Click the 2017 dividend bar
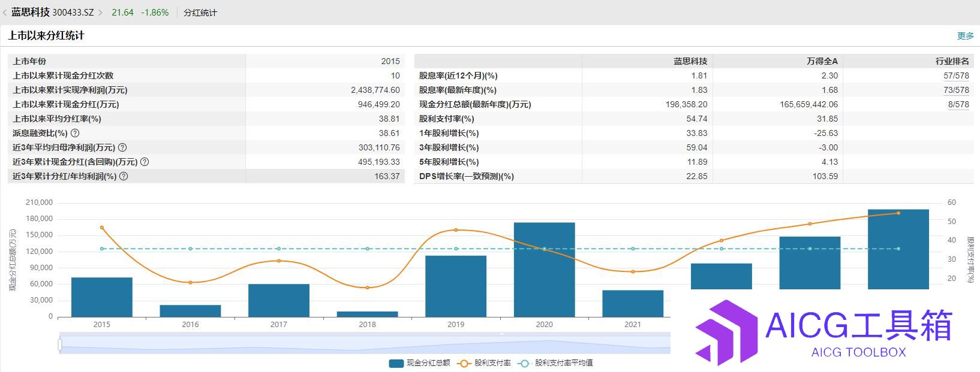Screen dimensions: 980x372 coord(279,300)
